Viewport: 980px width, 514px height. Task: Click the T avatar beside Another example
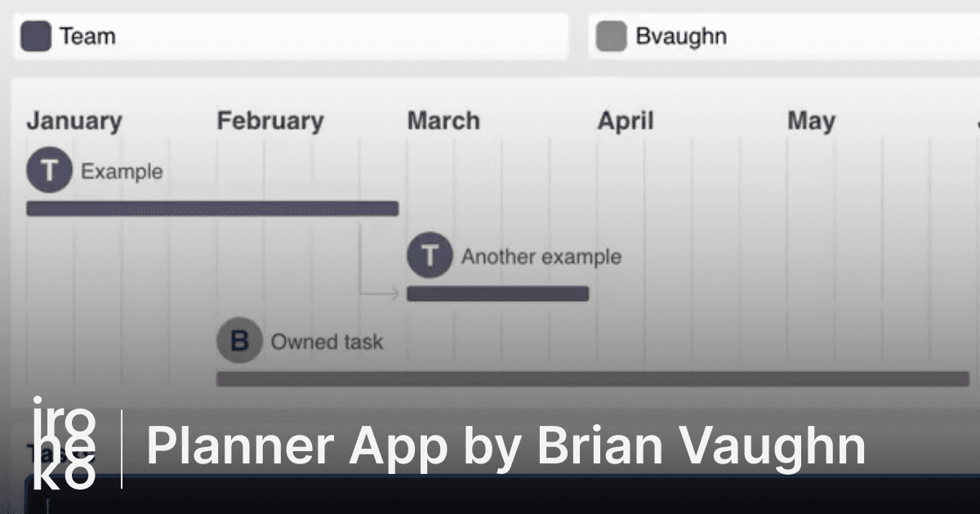pos(430,256)
